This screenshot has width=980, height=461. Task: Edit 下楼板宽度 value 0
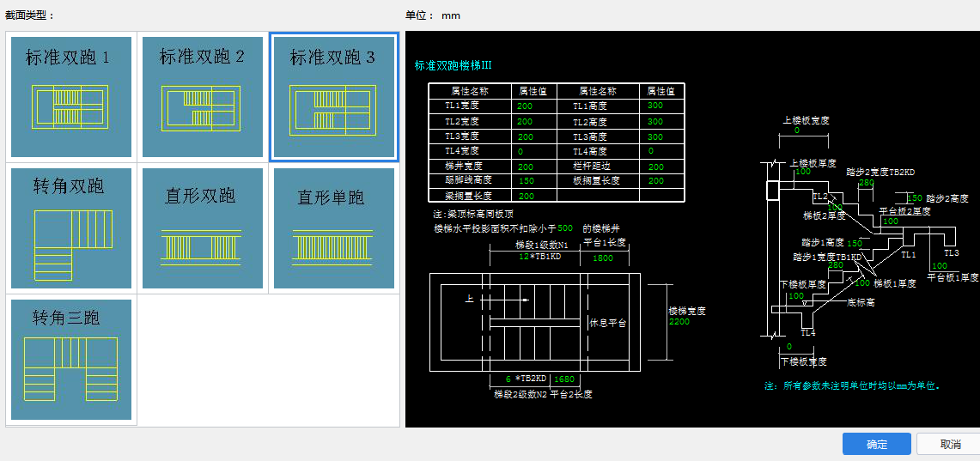coord(788,346)
